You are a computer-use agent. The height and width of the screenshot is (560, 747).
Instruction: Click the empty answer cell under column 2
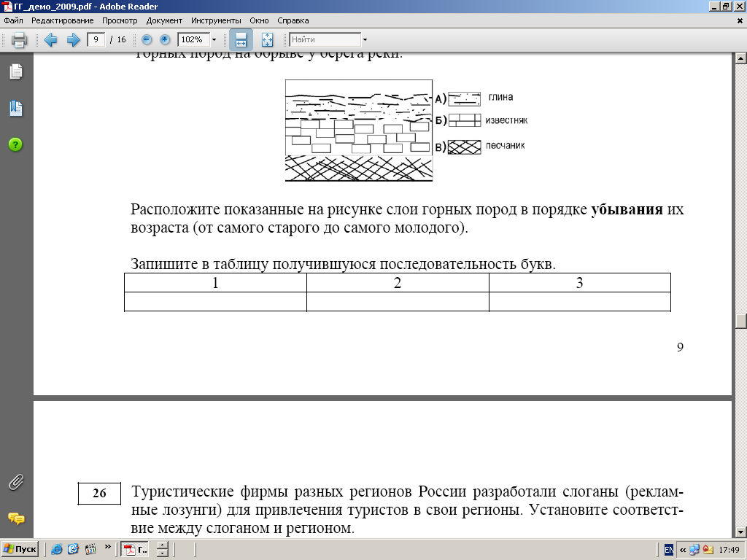click(x=398, y=301)
